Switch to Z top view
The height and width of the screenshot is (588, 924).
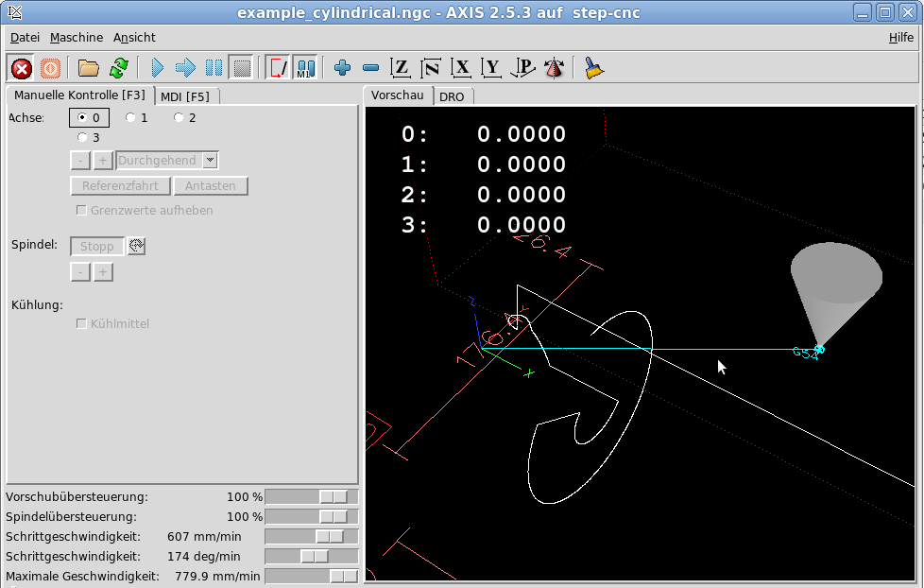point(401,68)
